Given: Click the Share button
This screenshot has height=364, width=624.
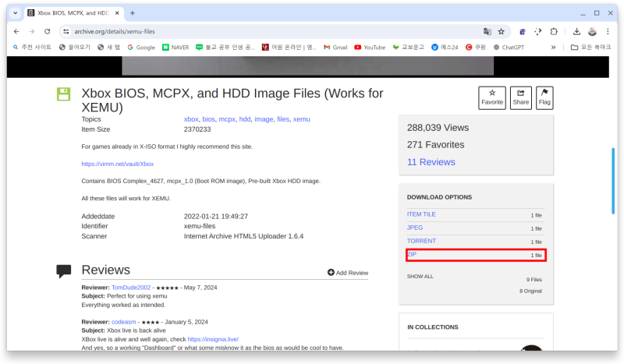Looking at the screenshot, I should click(x=520, y=98).
